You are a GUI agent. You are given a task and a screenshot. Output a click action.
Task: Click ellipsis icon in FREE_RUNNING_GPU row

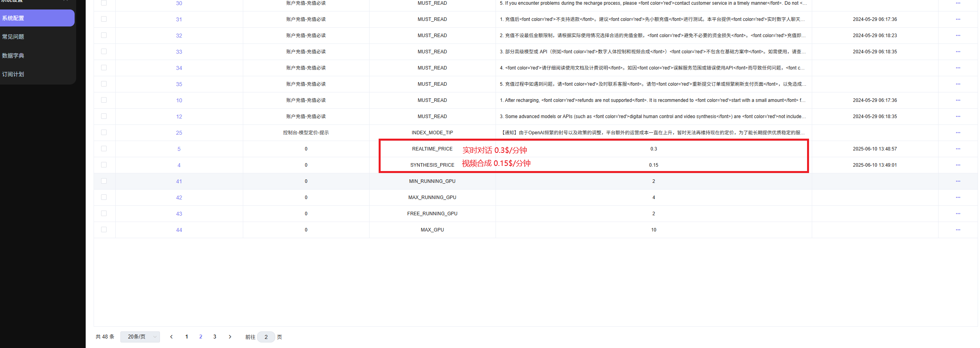point(957,214)
